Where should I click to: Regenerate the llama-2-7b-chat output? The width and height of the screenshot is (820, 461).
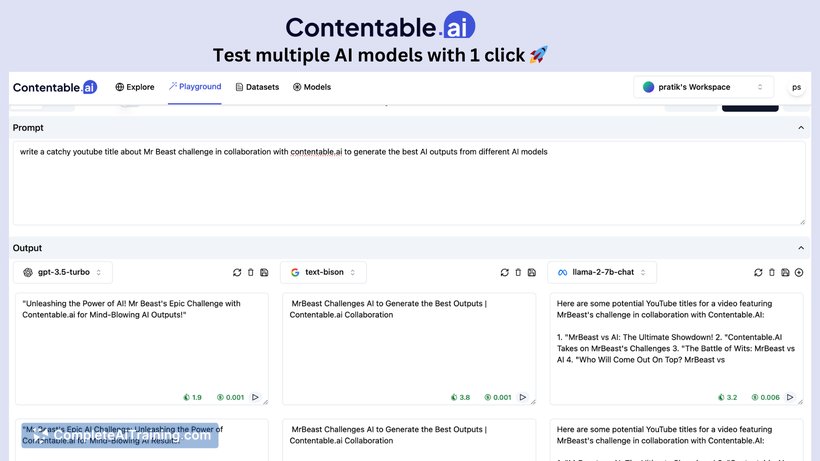758,272
